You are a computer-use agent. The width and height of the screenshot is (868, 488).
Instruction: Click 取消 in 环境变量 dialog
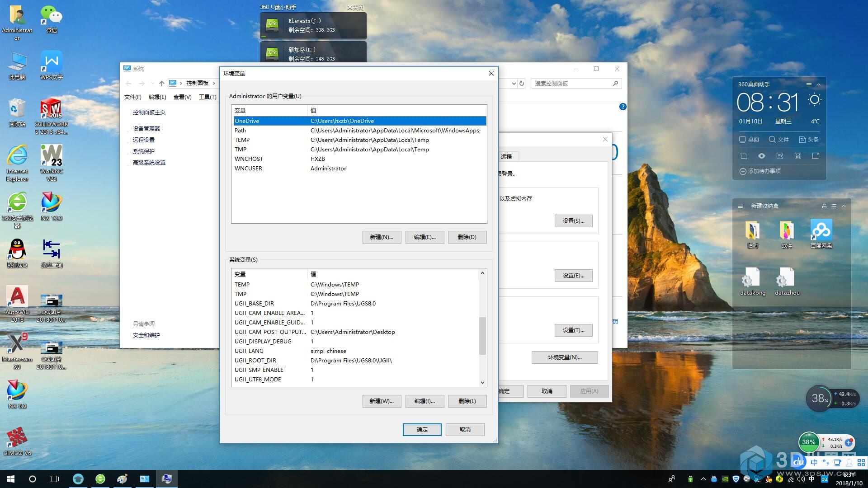[x=465, y=430]
